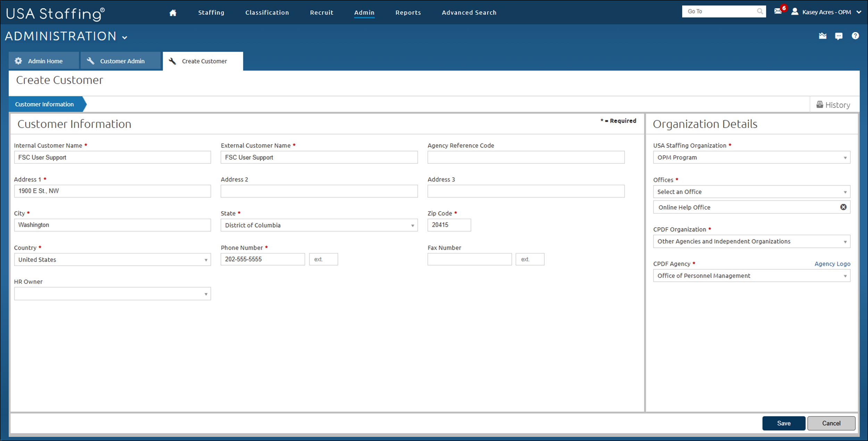Open the feedback chat bubble icon

click(839, 36)
